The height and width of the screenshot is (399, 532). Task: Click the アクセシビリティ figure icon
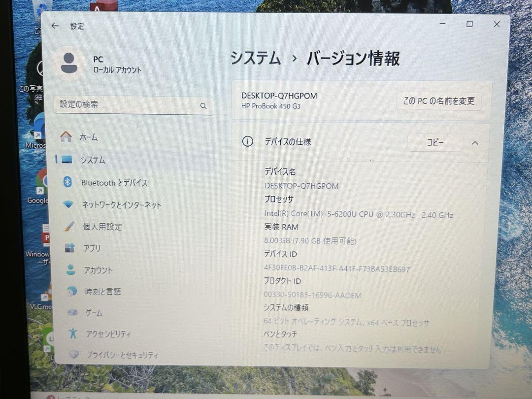[73, 333]
